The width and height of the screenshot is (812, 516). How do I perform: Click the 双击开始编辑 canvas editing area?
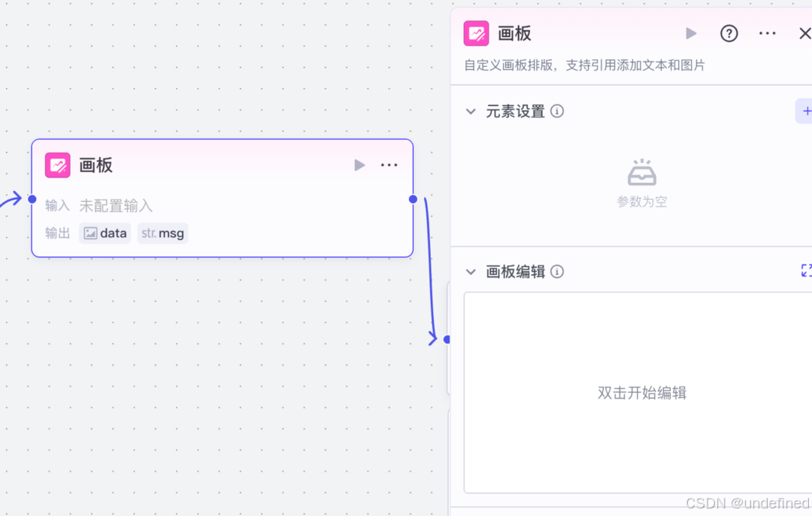point(638,393)
